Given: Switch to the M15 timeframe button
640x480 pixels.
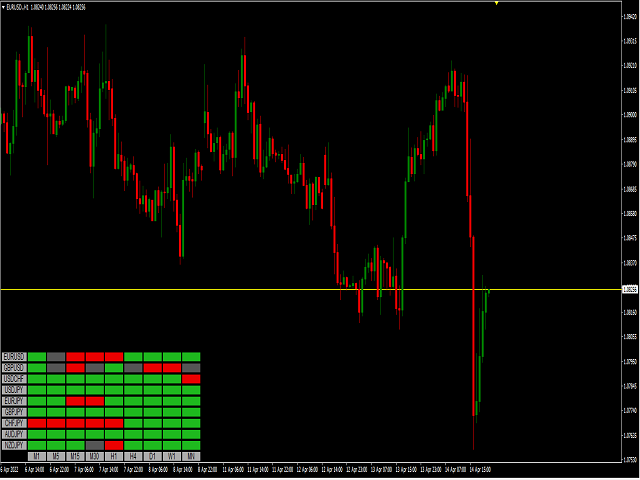Looking at the screenshot, I should (75, 456).
